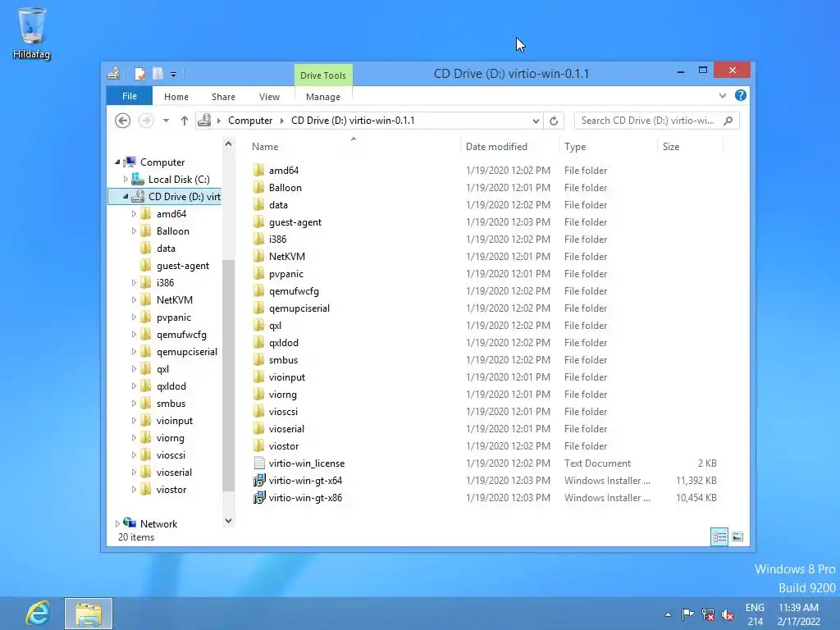Click Computer in the address breadcrumb

point(250,121)
